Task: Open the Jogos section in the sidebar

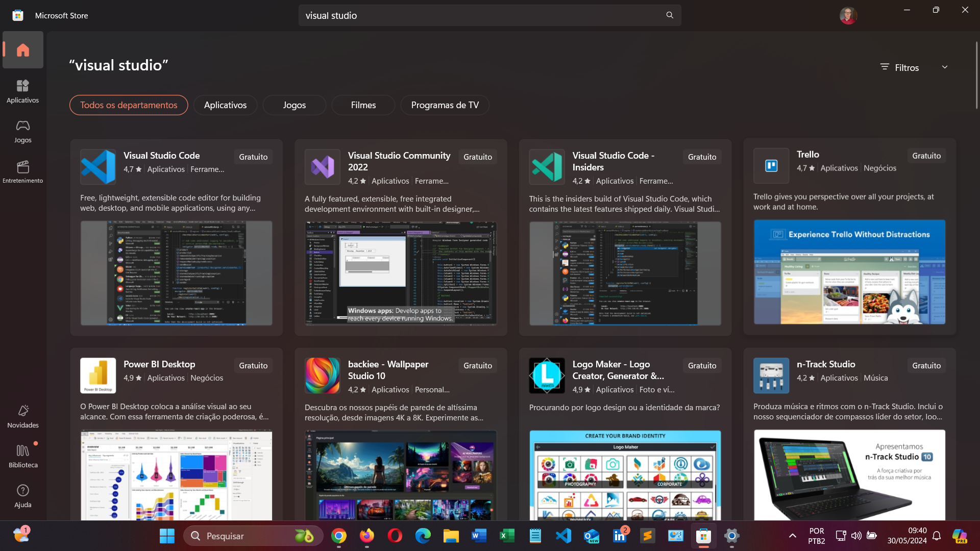Action: (23, 131)
